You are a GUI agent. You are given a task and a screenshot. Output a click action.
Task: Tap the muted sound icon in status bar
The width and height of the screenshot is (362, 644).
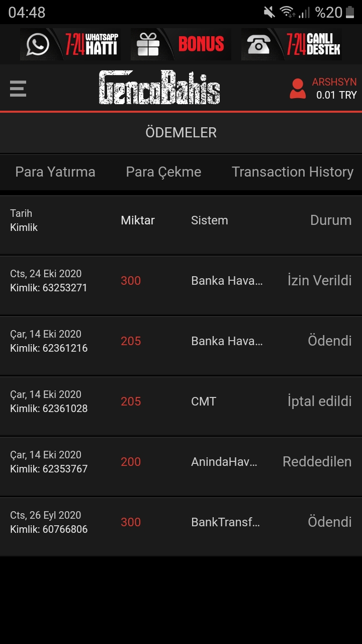click(269, 12)
